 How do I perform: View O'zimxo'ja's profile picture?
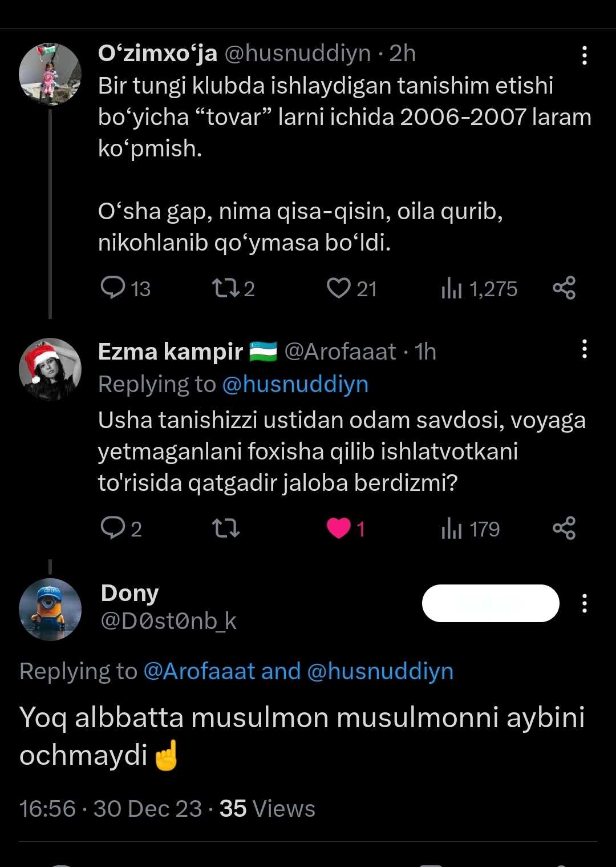[x=50, y=74]
